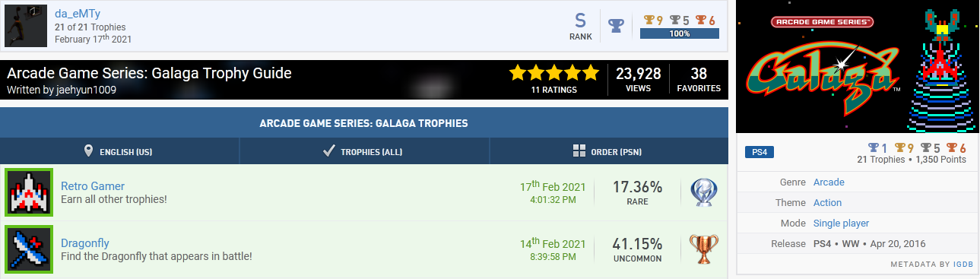Click the 100% completion progress bar
The width and height of the screenshot is (980, 279).
coord(680,33)
